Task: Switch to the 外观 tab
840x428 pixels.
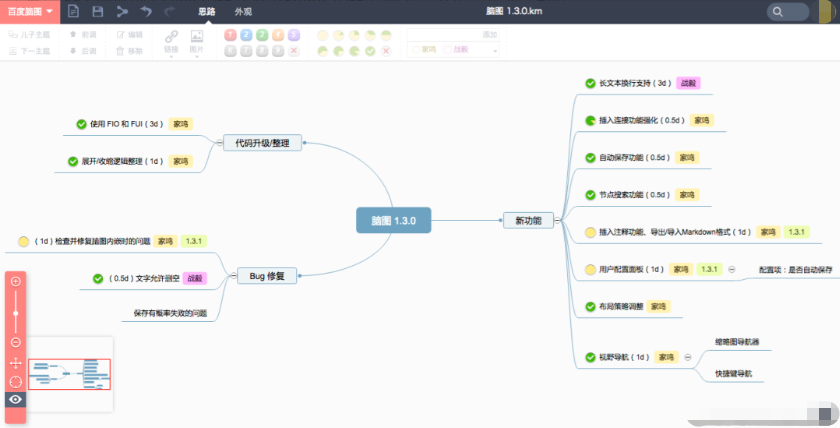Action: pyautogui.click(x=243, y=11)
